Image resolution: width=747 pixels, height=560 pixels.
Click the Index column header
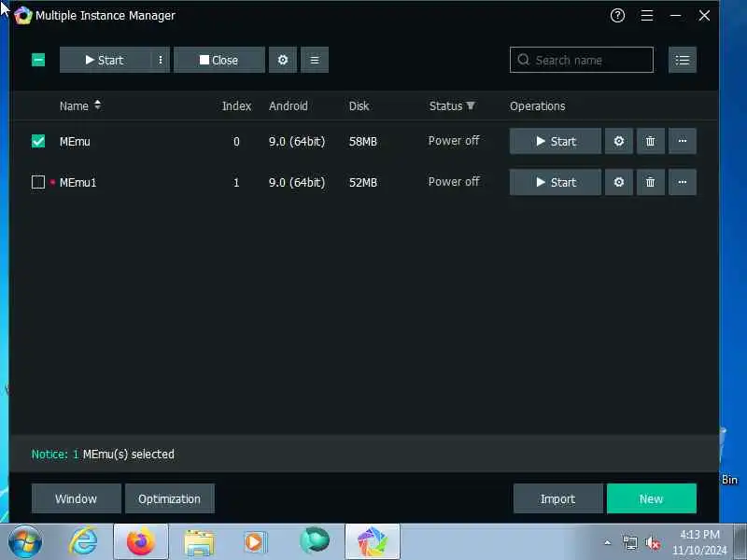237,105
